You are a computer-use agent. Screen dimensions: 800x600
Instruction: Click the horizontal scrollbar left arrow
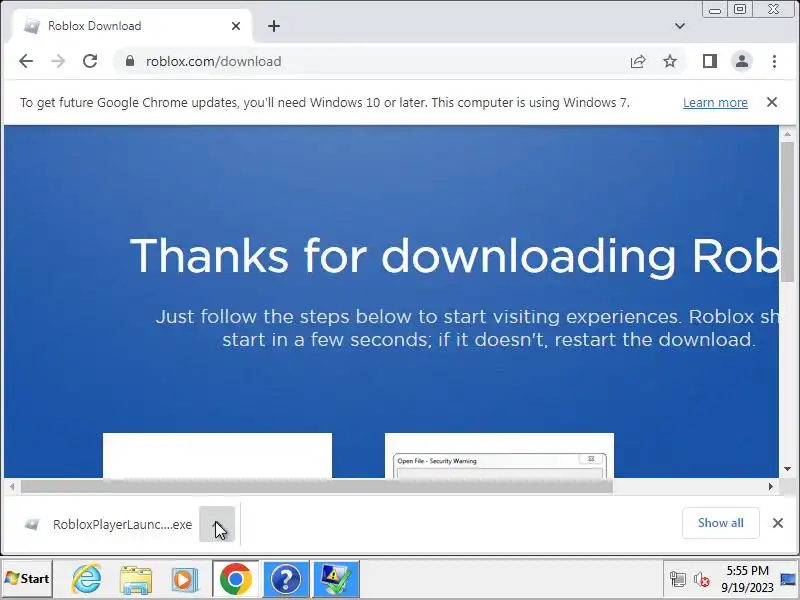(x=12, y=487)
